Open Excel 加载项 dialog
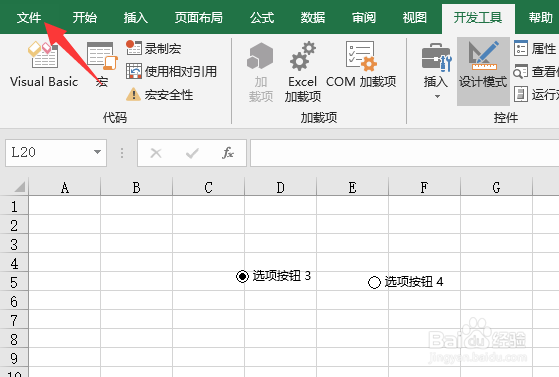The width and height of the screenshot is (559, 377). pos(303,72)
